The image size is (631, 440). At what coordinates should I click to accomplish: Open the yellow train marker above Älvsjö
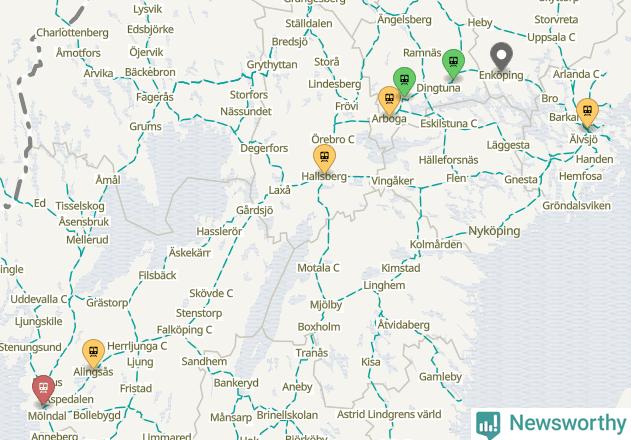(588, 112)
